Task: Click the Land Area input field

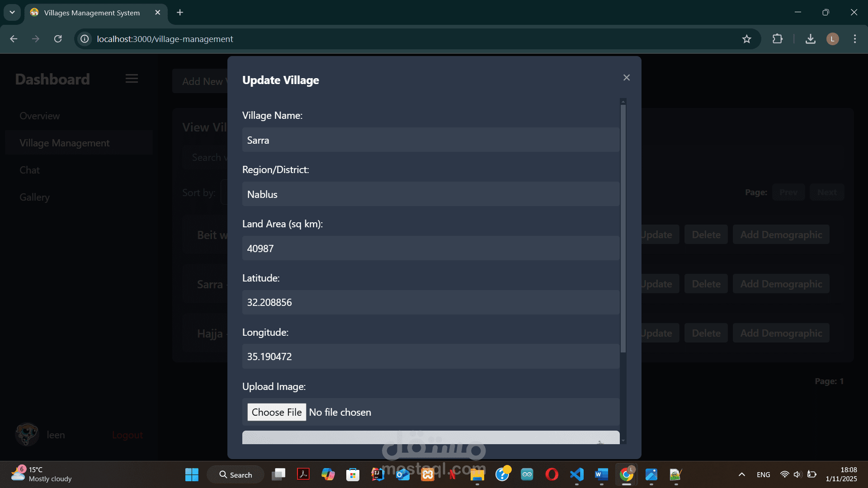Action: click(x=430, y=249)
